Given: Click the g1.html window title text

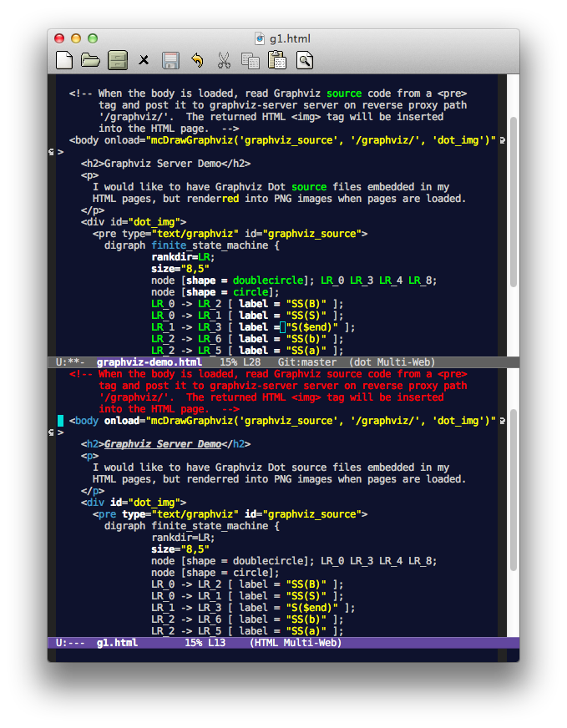Looking at the screenshot, I should click(290, 38).
